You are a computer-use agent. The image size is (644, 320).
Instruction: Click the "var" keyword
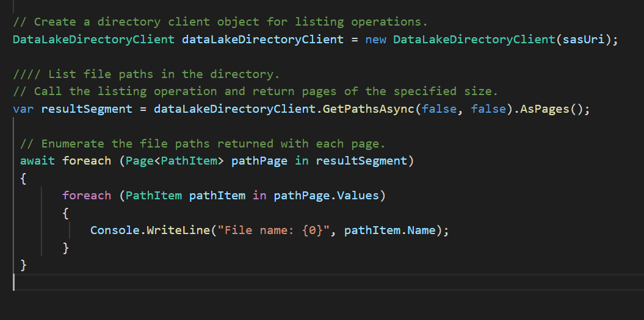23,109
